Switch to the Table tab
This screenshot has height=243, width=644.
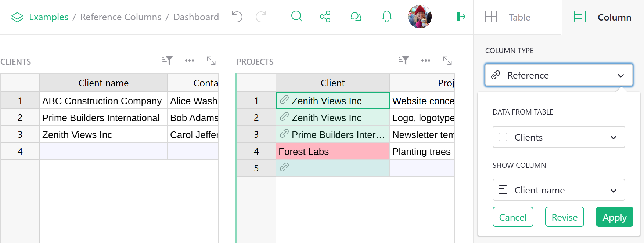tap(518, 17)
